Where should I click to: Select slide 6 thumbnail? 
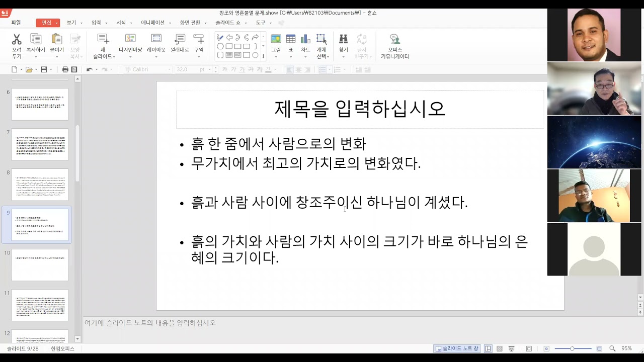[x=40, y=104]
